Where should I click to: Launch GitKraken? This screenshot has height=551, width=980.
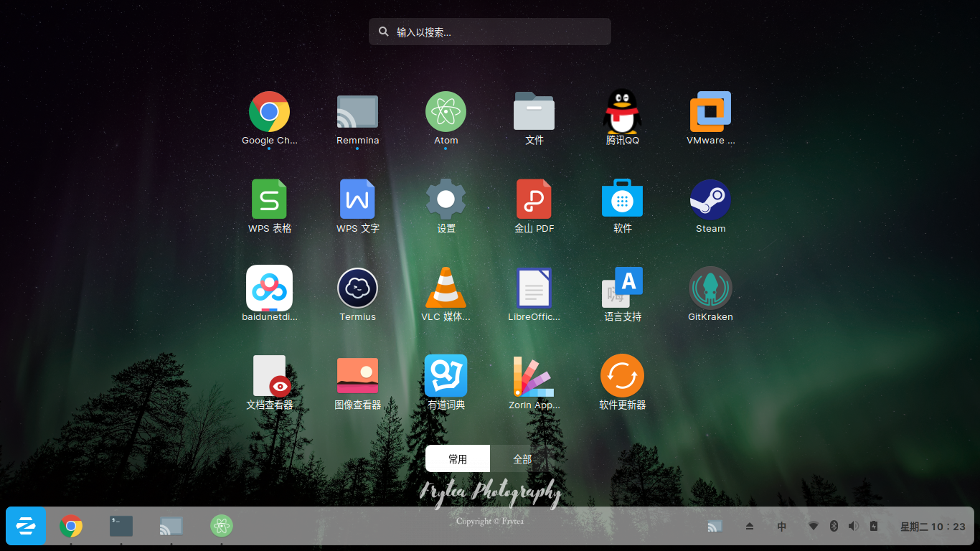[710, 288]
